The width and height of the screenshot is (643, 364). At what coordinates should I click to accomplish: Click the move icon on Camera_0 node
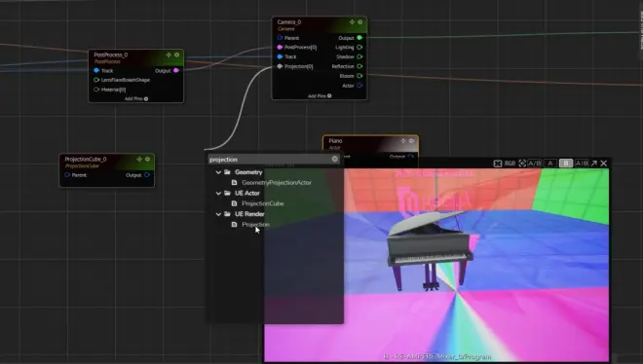(352, 22)
